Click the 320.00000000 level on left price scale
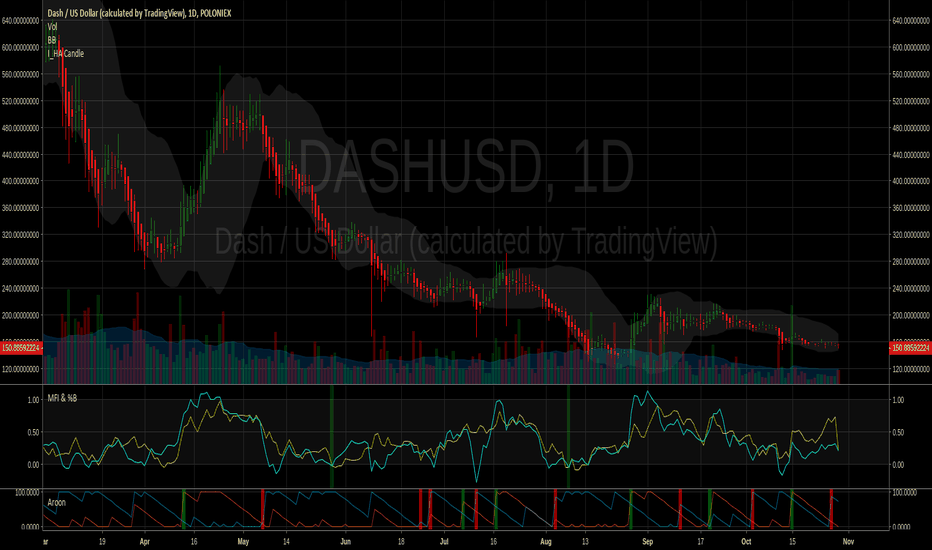The image size is (932, 550). [21, 235]
